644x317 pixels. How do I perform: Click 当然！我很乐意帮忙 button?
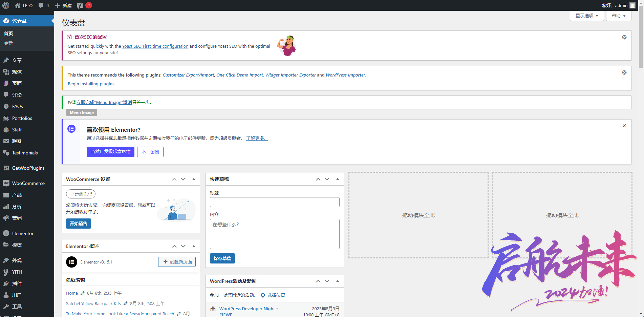(x=110, y=152)
